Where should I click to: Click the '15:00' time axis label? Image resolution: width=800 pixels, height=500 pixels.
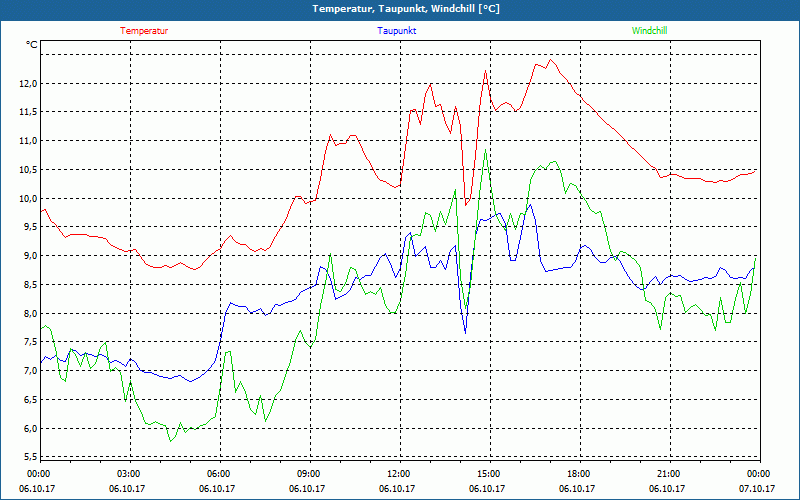point(488,474)
